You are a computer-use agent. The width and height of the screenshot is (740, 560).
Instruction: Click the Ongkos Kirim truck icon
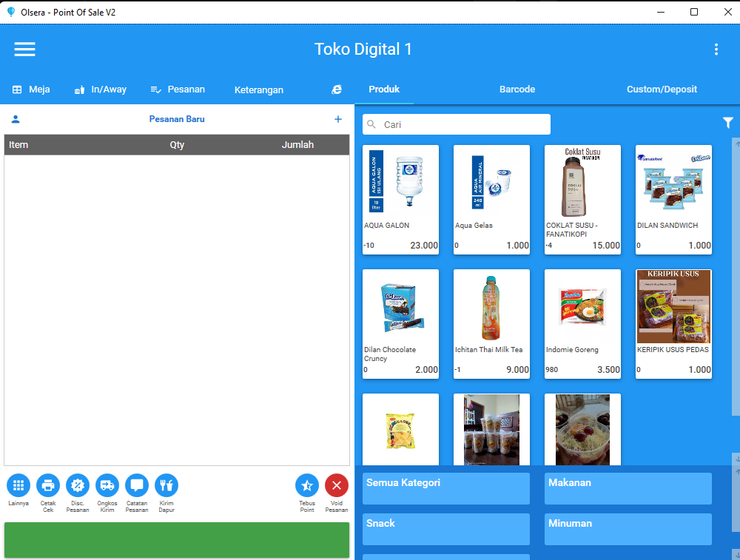pos(107,485)
